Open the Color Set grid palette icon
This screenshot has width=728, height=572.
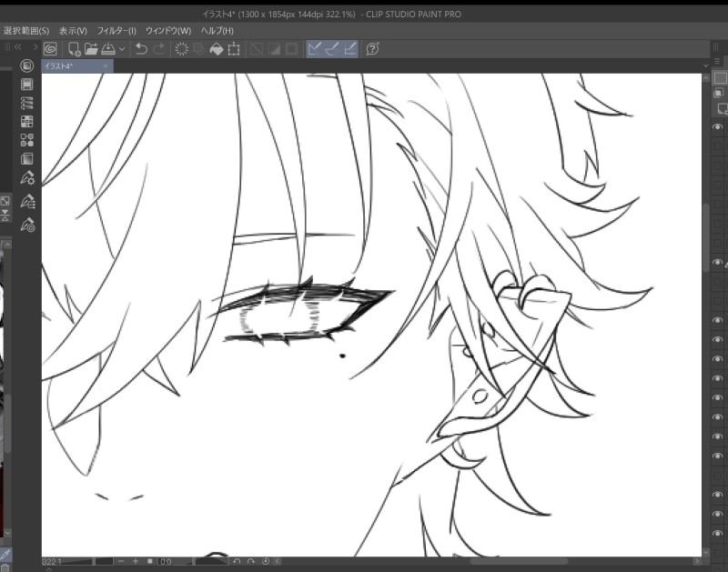(27, 121)
